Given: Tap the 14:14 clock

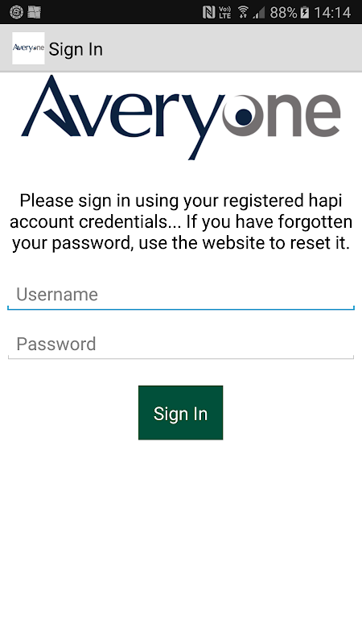Looking at the screenshot, I should click(x=332, y=12).
